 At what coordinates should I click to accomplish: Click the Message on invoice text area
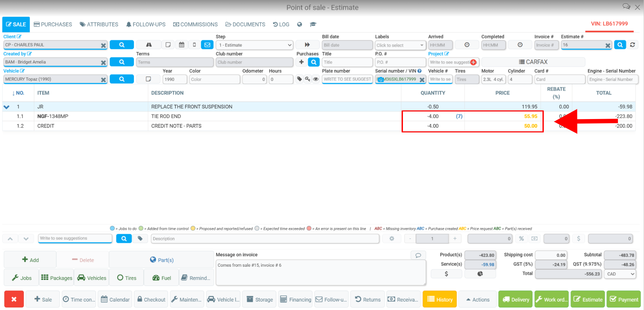321,273
